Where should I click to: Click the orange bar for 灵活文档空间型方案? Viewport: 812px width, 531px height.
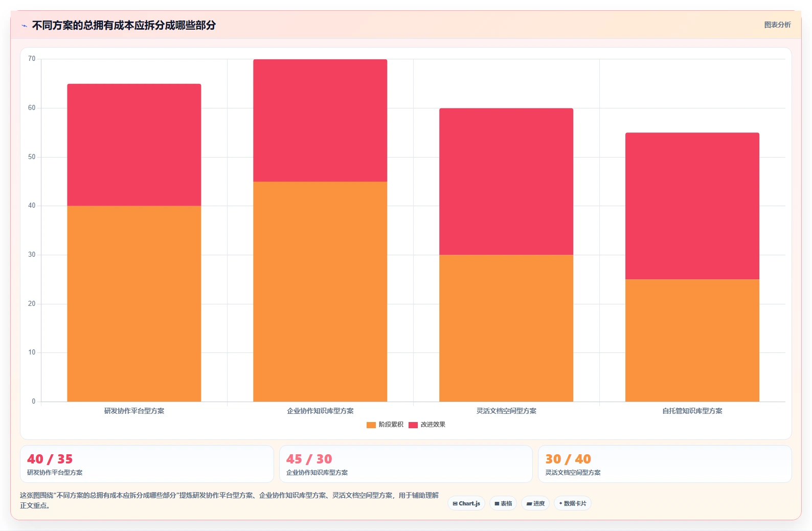click(x=506, y=328)
